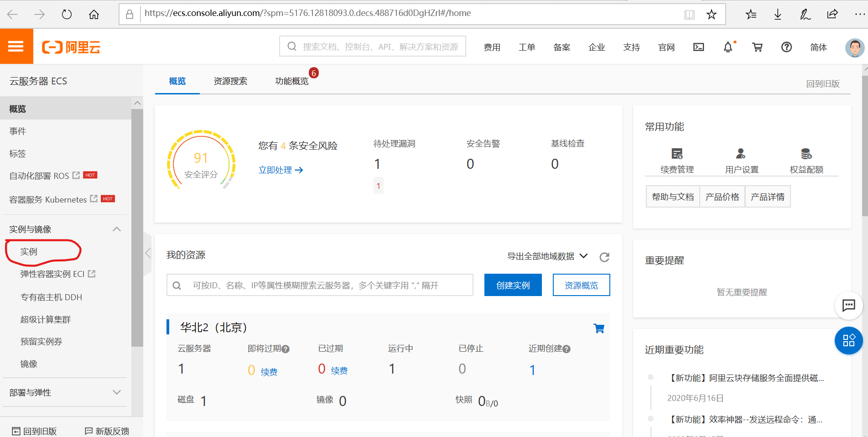Click the browser refresh icon
The width and height of the screenshot is (868, 437).
pyautogui.click(x=67, y=15)
